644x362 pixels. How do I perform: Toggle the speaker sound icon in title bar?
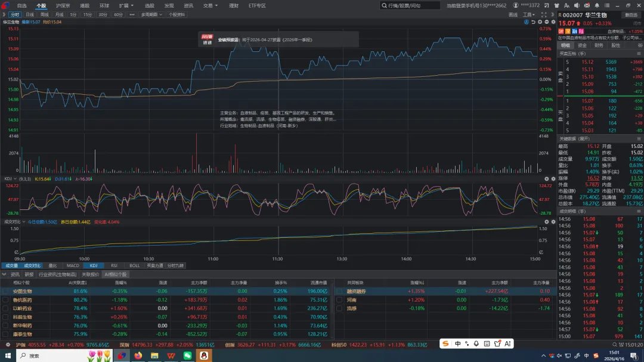click(577, 5)
